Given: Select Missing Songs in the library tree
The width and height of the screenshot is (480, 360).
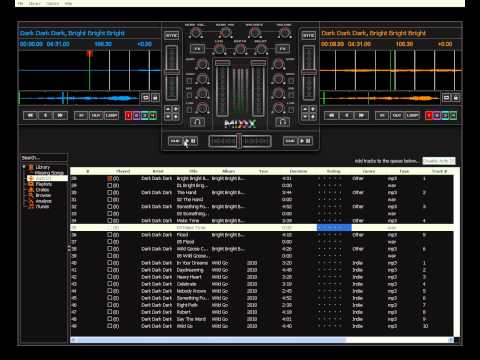Looking at the screenshot, I should (49, 173).
